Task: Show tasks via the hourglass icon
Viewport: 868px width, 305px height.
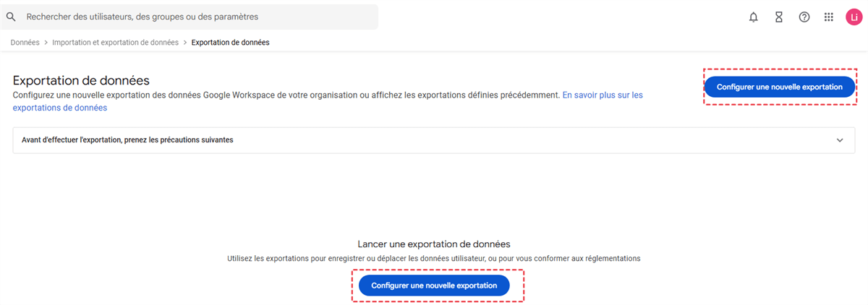Action: [779, 17]
